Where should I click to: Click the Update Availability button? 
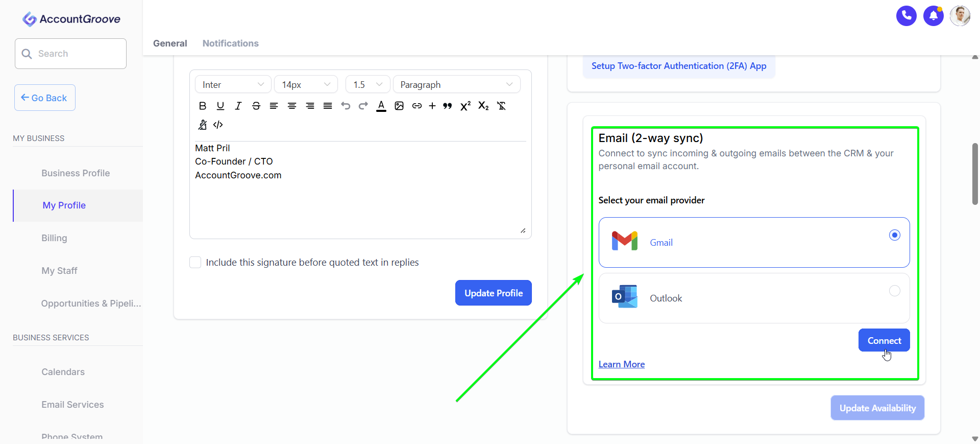[x=877, y=408]
